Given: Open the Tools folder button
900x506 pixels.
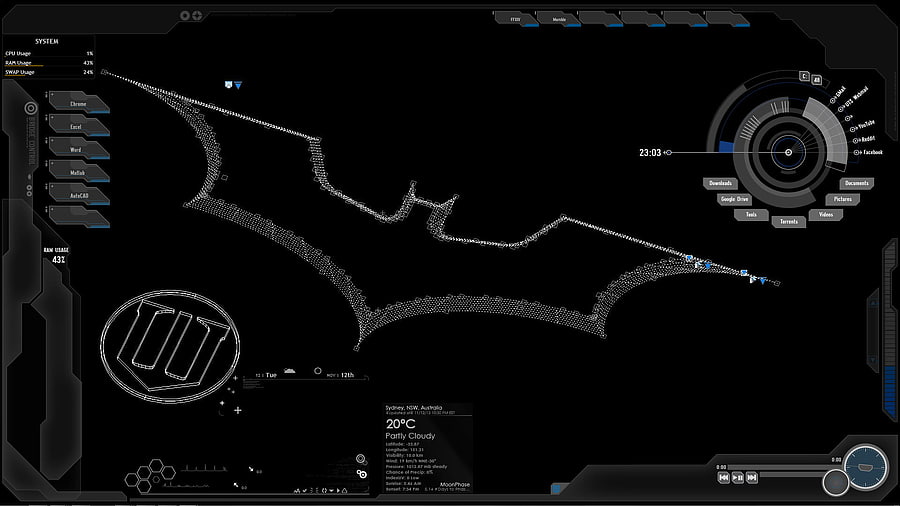Looking at the screenshot, I should point(751,215).
